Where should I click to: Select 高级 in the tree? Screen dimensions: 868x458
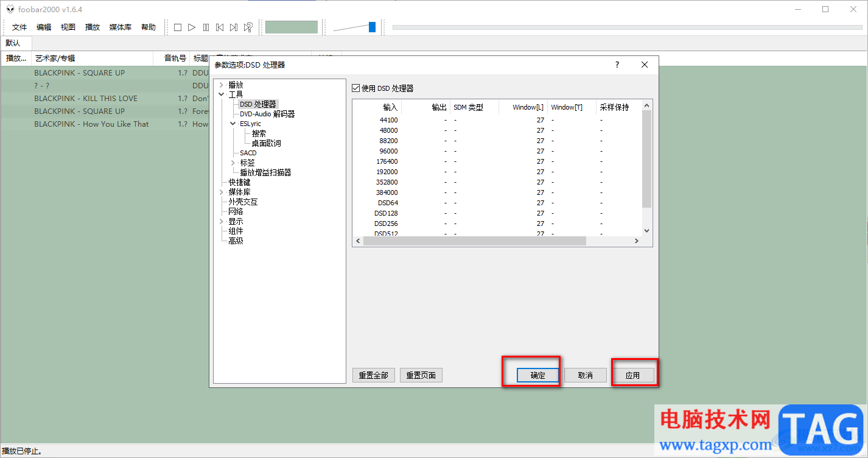tap(236, 241)
